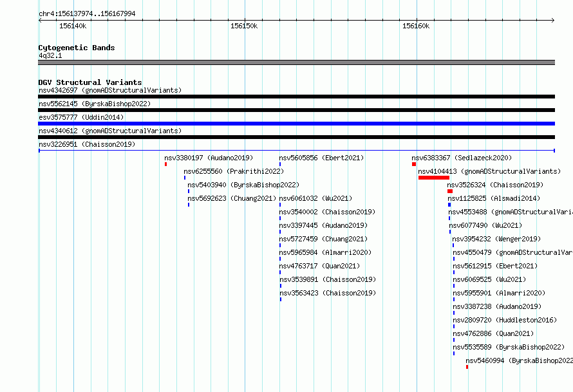Click the blue esv3575777 variant bar
This screenshot has width=573, height=392.
(296, 124)
